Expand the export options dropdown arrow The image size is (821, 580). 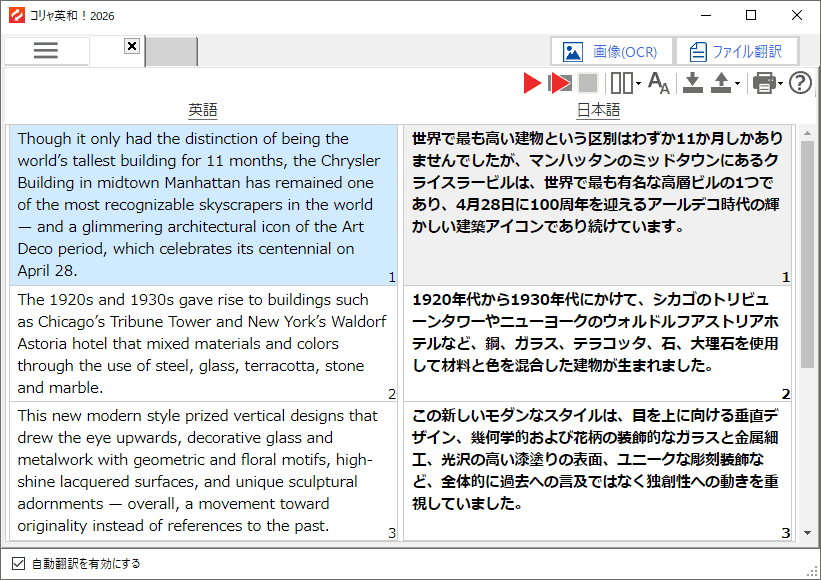738,85
